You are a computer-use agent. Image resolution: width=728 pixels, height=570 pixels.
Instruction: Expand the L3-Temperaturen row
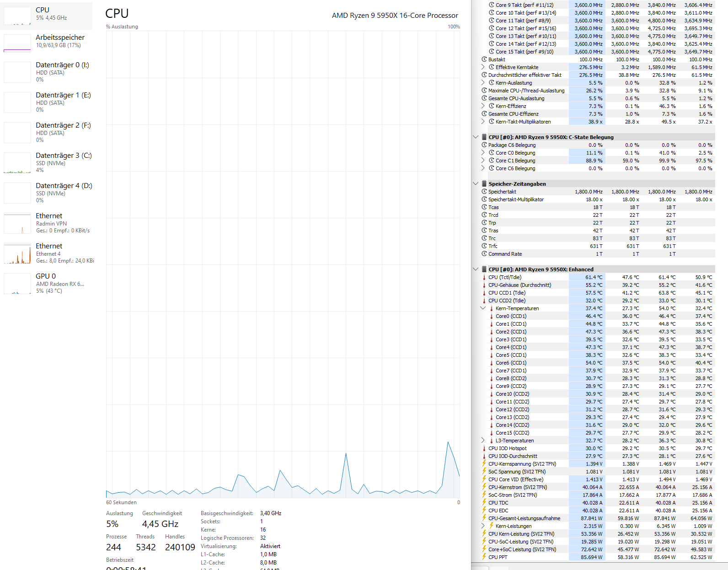483,441
